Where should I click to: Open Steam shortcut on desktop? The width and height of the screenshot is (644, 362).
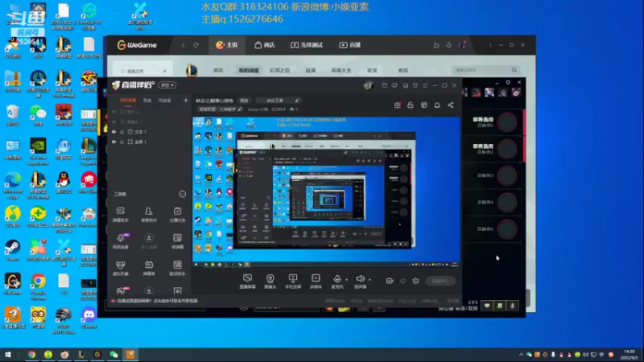click(13, 250)
